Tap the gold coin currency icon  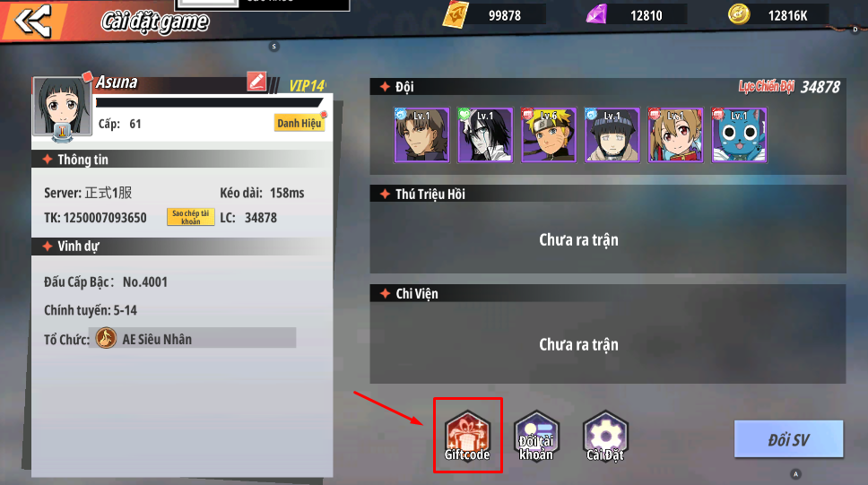coord(739,14)
